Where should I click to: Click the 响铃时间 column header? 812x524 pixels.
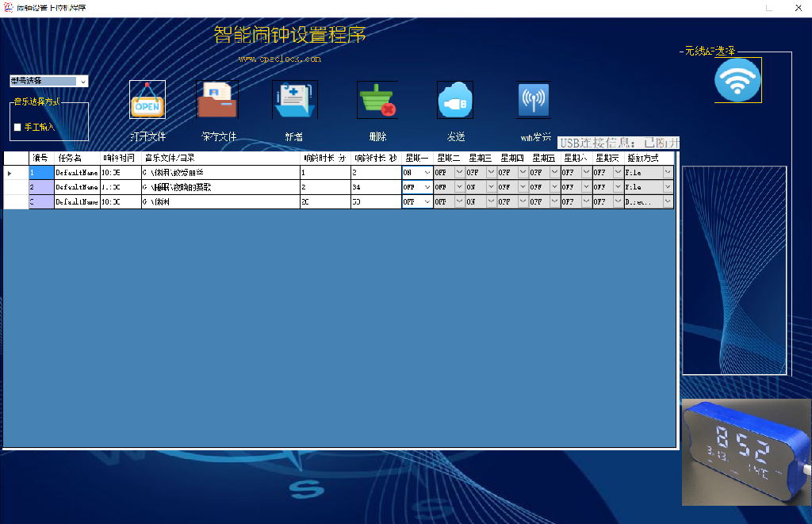point(121,158)
